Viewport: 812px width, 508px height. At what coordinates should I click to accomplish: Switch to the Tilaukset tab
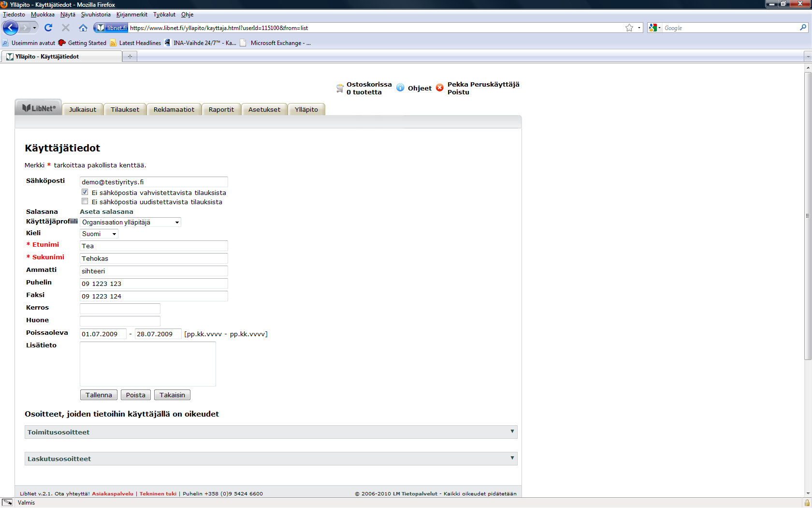pos(125,109)
